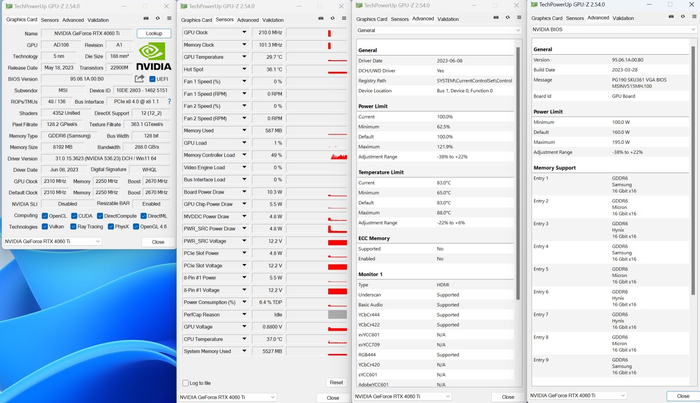Click the BIOS export share icon

(138, 78)
